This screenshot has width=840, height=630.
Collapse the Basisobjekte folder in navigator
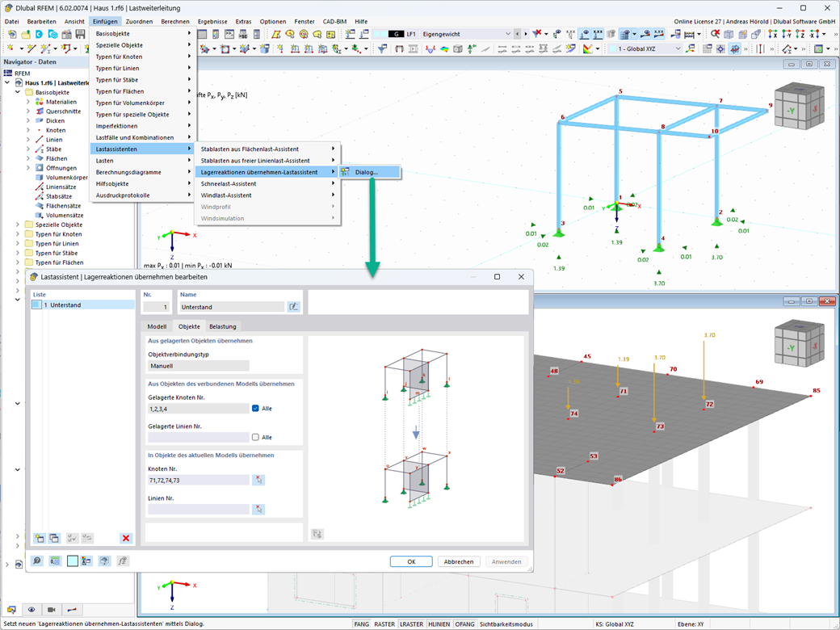click(x=18, y=92)
